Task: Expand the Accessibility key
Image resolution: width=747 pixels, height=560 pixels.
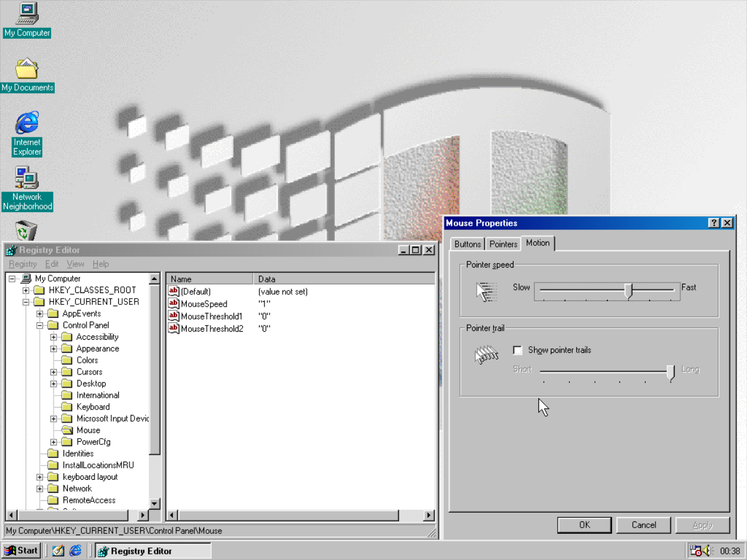Action: tap(54, 337)
